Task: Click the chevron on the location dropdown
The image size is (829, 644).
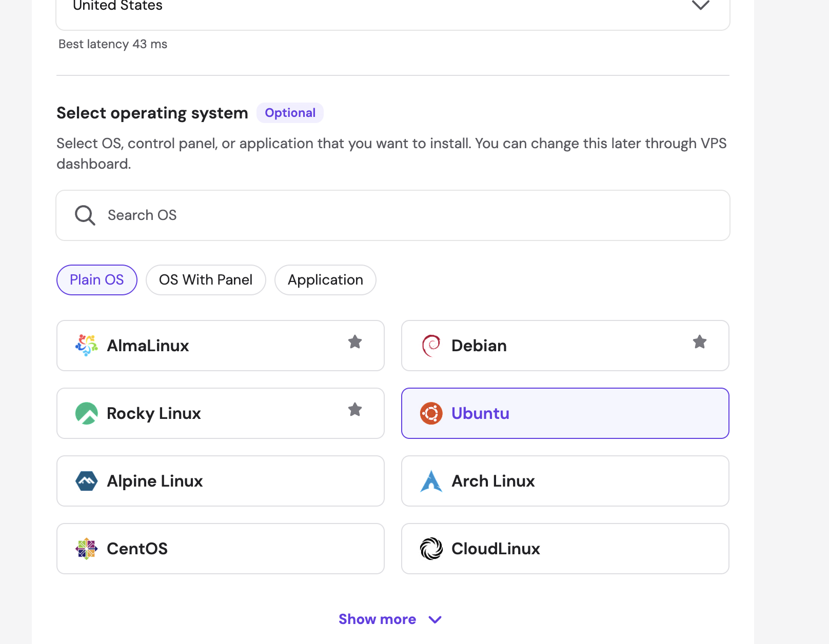Action: tap(701, 5)
